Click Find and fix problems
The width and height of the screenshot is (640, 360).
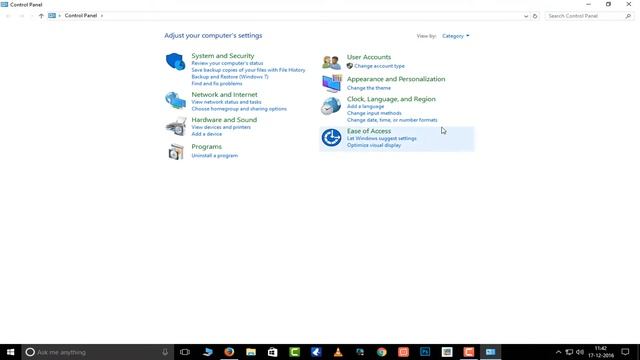click(x=217, y=84)
